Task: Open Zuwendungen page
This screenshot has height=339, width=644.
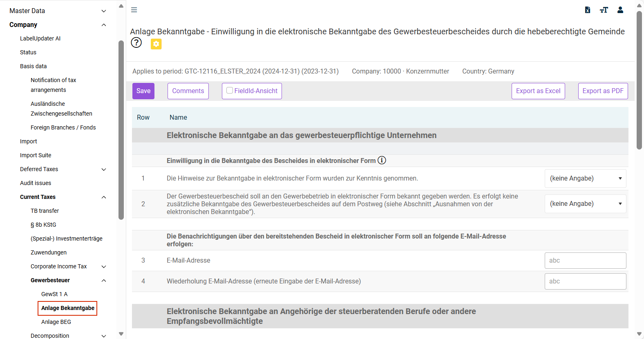Action: click(49, 252)
